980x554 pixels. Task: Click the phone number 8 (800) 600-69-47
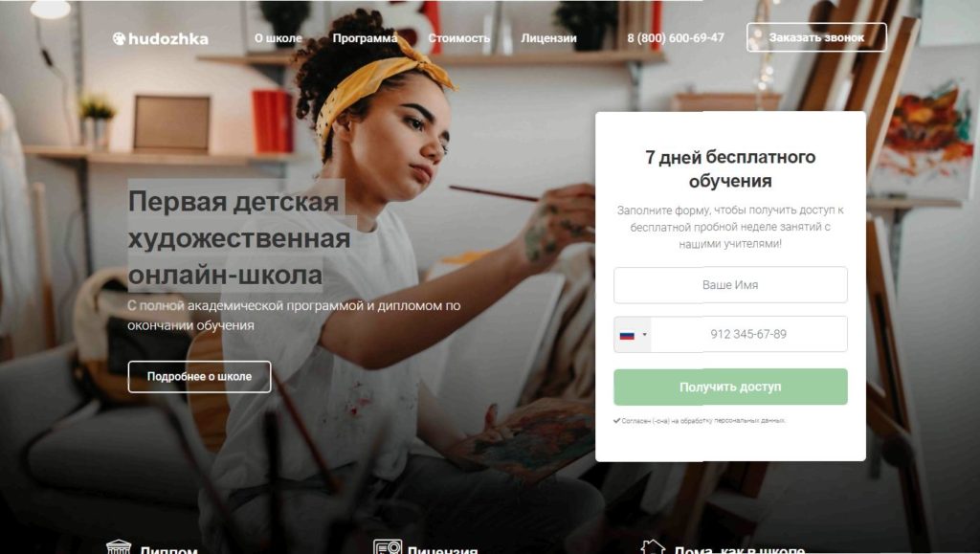676,38
